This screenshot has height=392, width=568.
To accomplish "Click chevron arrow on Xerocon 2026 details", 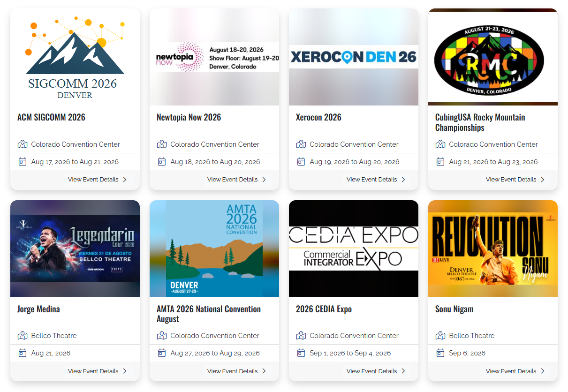I will click(x=403, y=180).
